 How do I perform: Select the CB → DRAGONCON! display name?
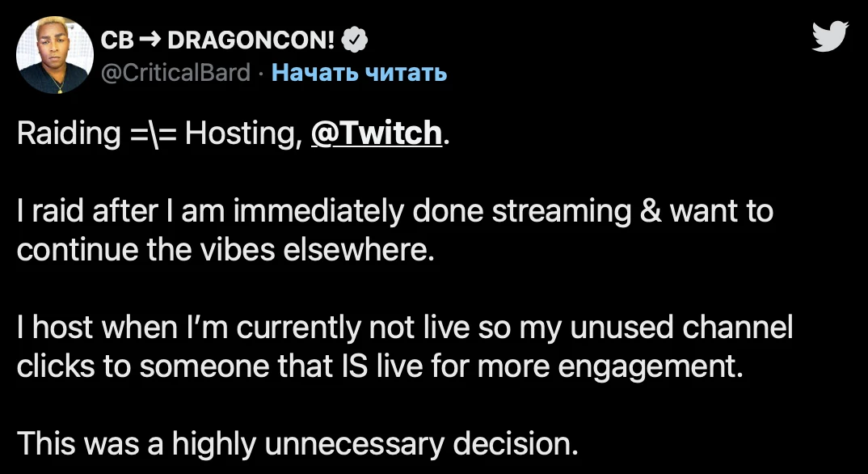218,38
